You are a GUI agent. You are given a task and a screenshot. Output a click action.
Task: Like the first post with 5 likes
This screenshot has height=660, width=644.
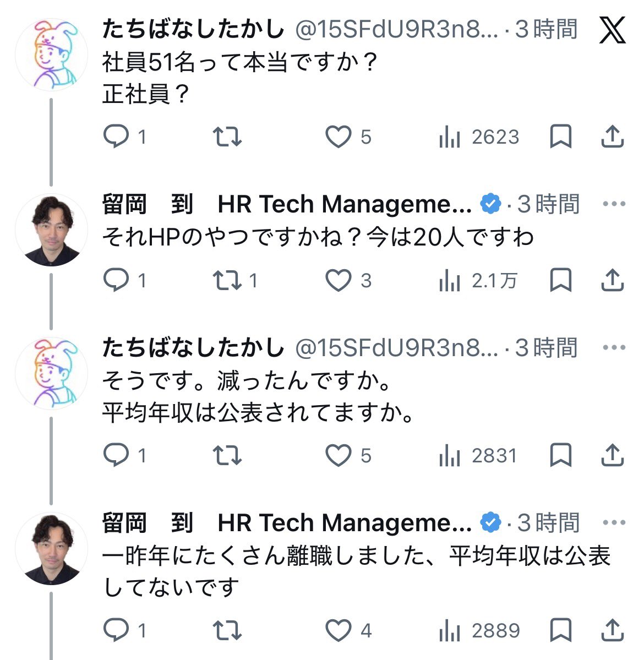pyautogui.click(x=338, y=137)
